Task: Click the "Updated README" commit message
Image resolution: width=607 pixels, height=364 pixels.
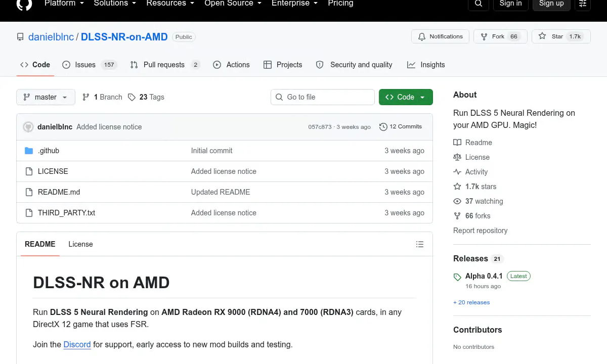Action: point(221,192)
